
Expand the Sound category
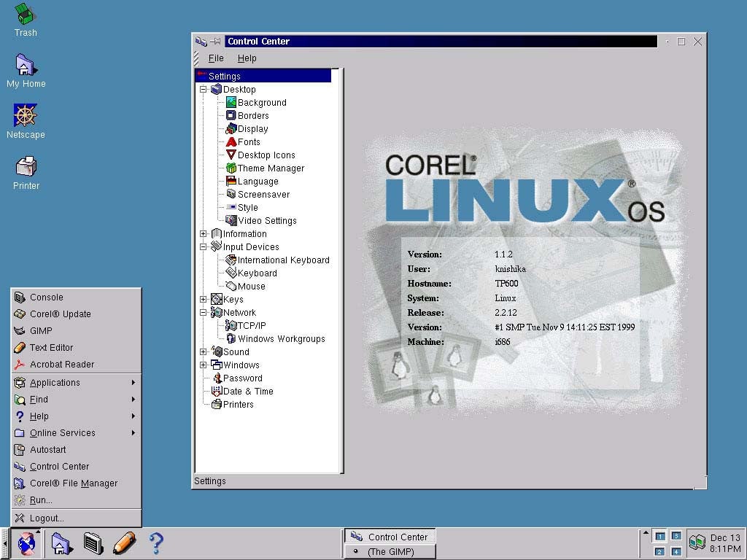point(204,351)
